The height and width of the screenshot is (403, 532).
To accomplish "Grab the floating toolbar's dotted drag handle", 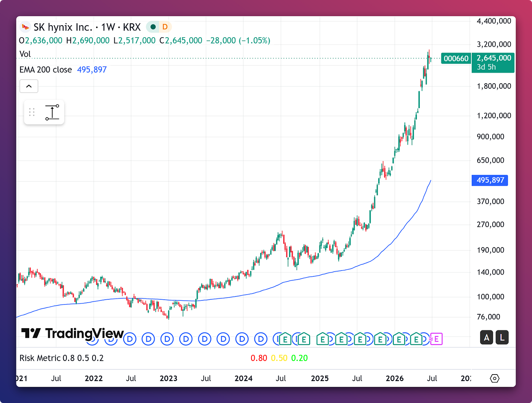I will click(32, 112).
